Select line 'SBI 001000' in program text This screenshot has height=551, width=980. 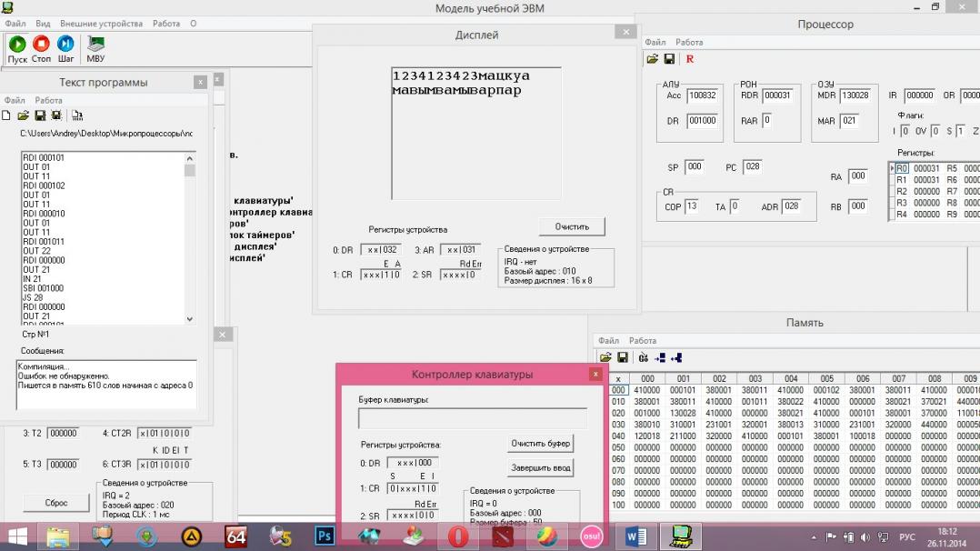coord(43,288)
